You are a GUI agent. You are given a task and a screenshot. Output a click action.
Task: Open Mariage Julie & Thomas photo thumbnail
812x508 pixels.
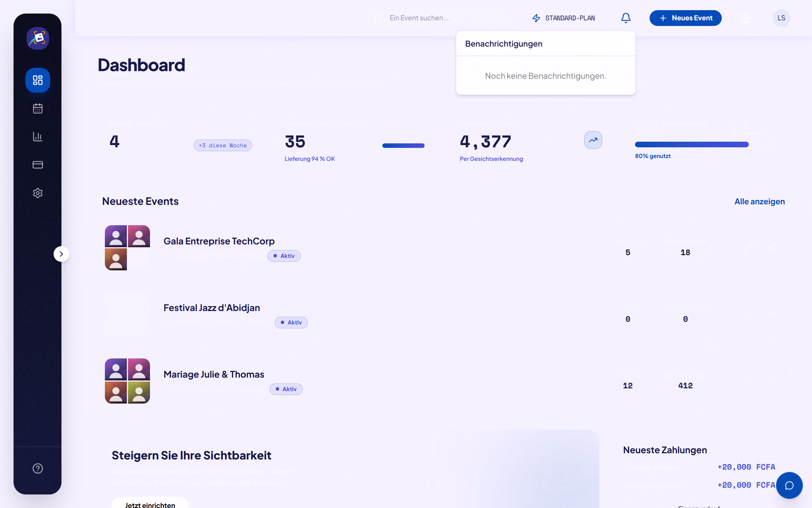point(127,381)
